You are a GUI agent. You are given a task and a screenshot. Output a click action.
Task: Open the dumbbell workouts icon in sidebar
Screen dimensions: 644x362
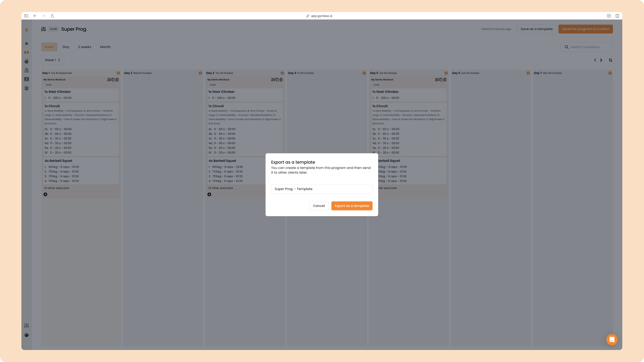tap(27, 52)
